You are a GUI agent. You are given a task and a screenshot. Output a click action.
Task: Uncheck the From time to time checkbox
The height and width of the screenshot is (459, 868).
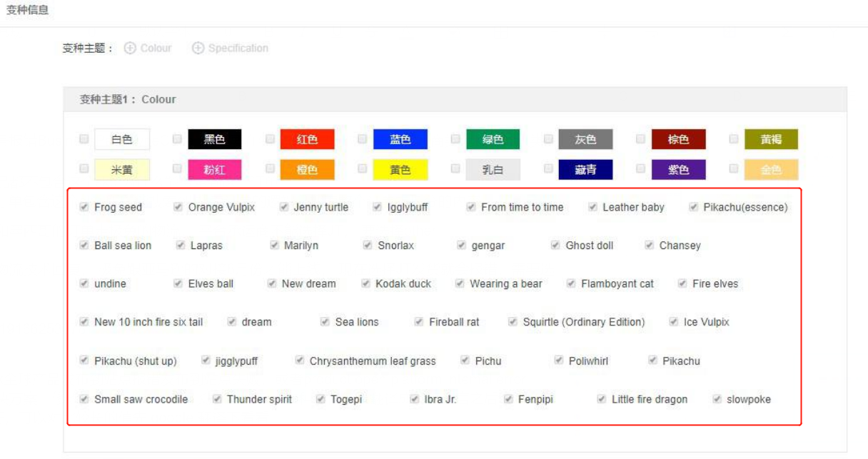pyautogui.click(x=471, y=207)
